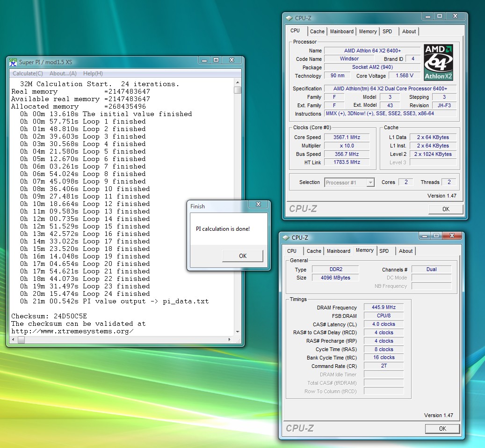This screenshot has height=448, width=485.
Task: Click the Channels # value 'Dual'
Action: [432, 269]
